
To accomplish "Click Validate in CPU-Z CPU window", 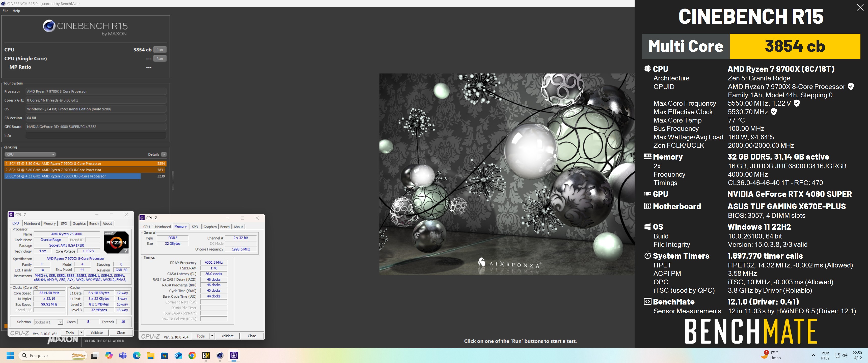I will point(97,333).
